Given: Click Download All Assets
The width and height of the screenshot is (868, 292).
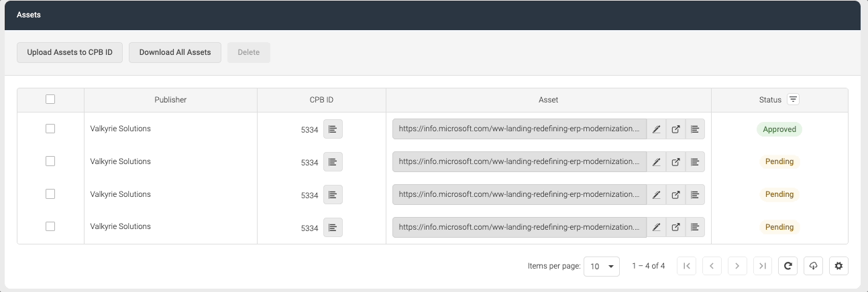Looking at the screenshot, I should pos(175,52).
